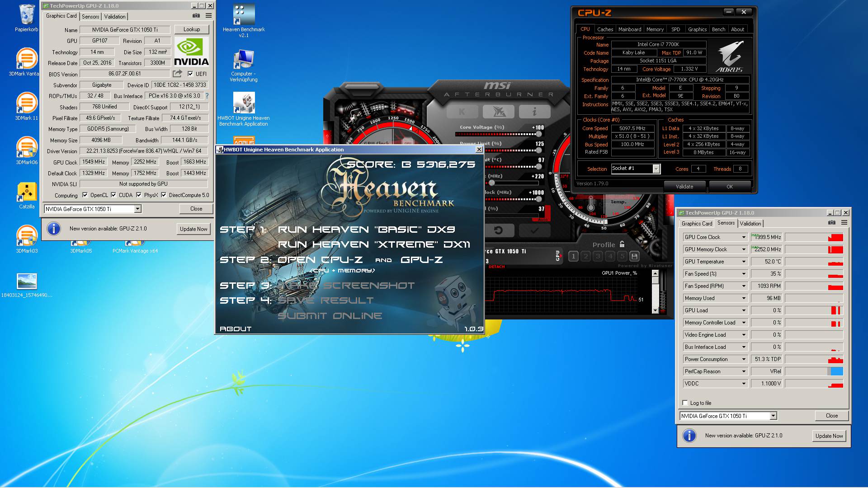Image resolution: width=868 pixels, height=488 pixels.
Task: Open Computer - Verknüpfung desktop shortcut
Action: 244,66
